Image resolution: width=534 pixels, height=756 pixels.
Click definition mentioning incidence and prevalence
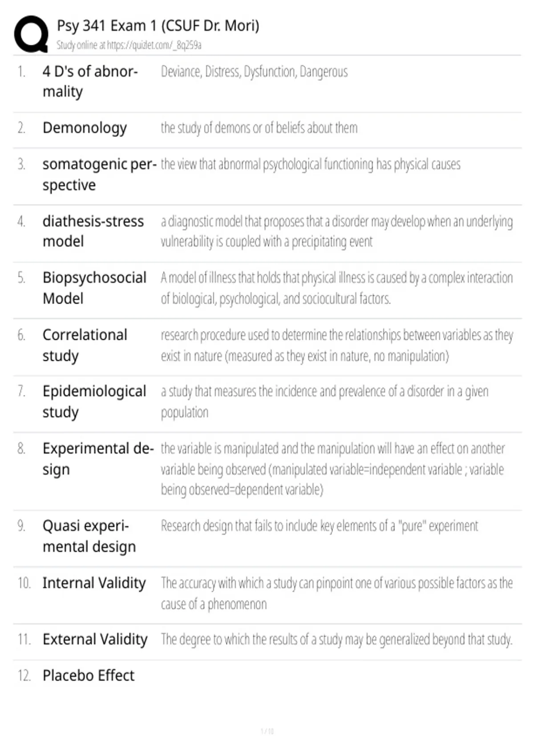click(324, 402)
